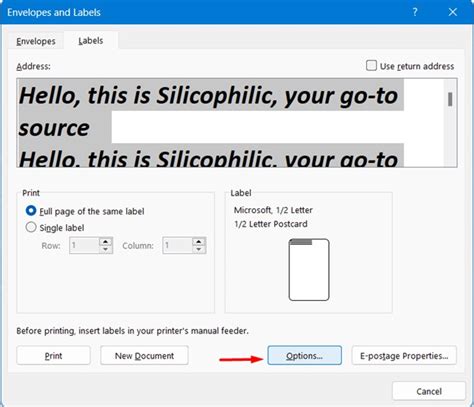Click the label preview thumbnail

coord(309,270)
